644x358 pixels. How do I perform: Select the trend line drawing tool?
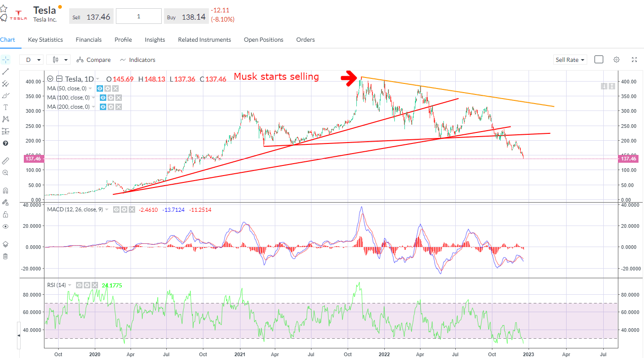5,72
